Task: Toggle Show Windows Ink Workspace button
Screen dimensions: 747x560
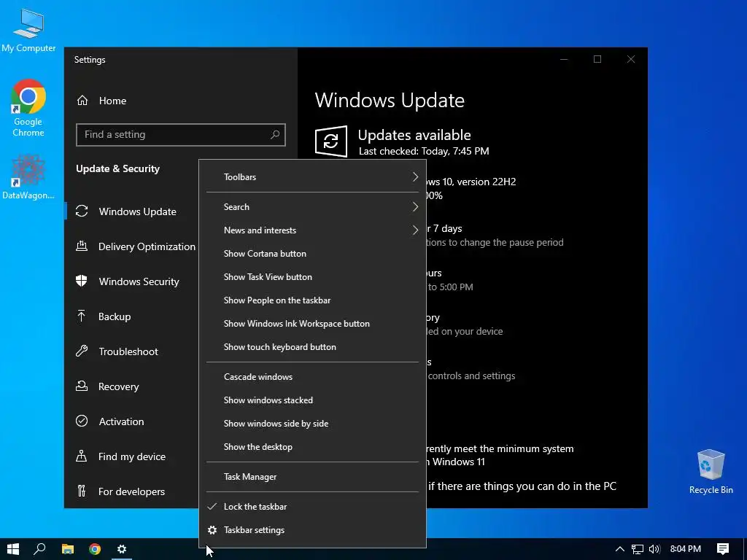Action: coord(312,324)
